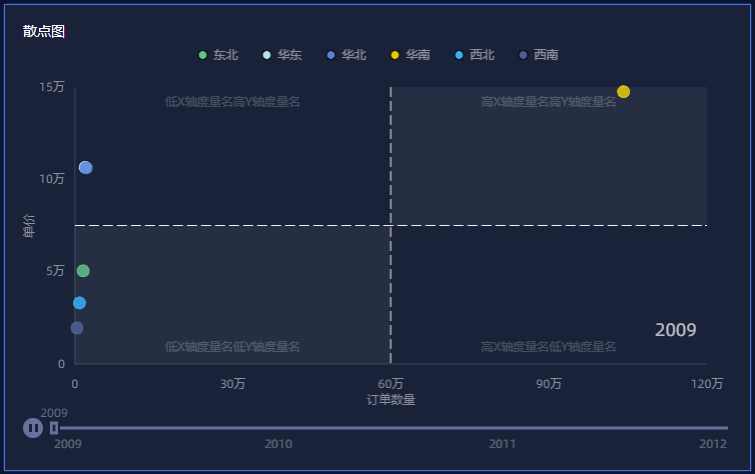Toggle the 西南 legend series
The image size is (755, 474).
click(x=539, y=55)
